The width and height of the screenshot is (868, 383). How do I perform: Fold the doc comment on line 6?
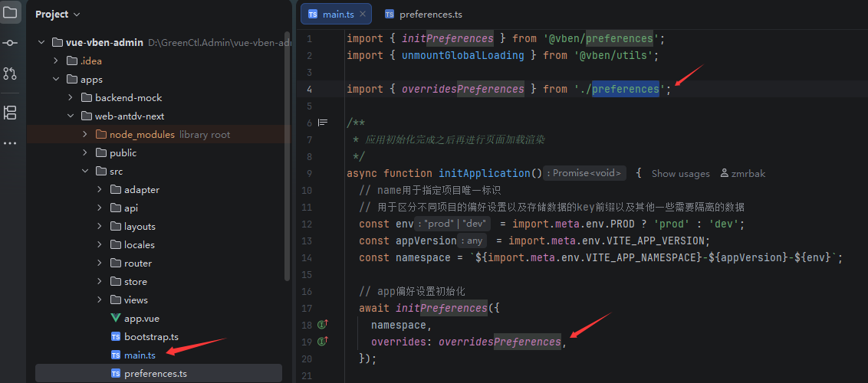pyautogui.click(x=323, y=123)
